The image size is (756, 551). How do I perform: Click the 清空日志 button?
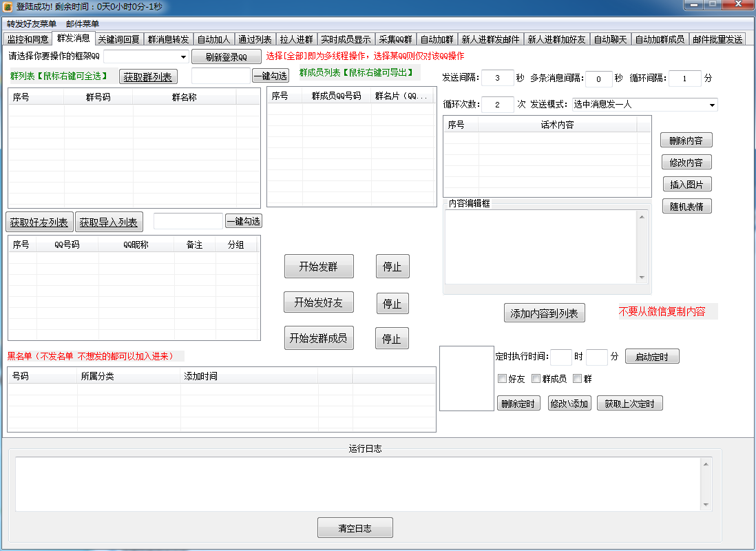355,528
